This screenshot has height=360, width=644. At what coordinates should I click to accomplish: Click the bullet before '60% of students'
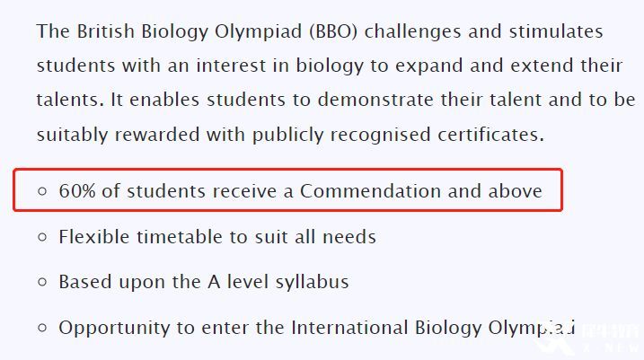42,191
